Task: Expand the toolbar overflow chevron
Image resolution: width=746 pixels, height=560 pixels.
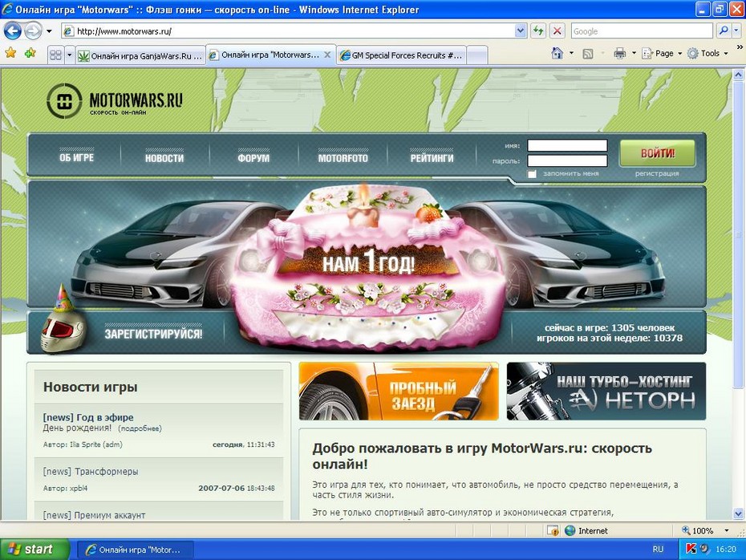Action: point(740,47)
